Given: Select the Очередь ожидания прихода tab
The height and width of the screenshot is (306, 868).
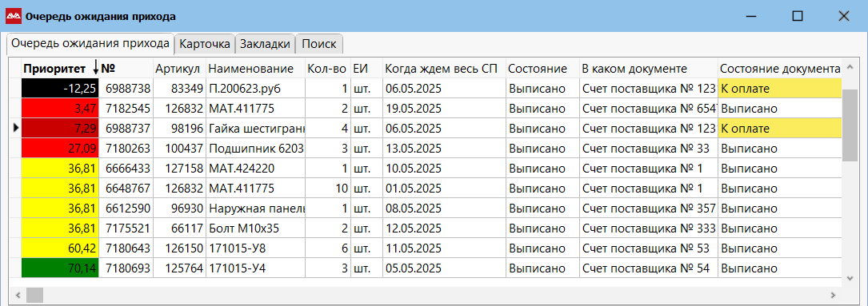Looking at the screenshot, I should pos(90,44).
